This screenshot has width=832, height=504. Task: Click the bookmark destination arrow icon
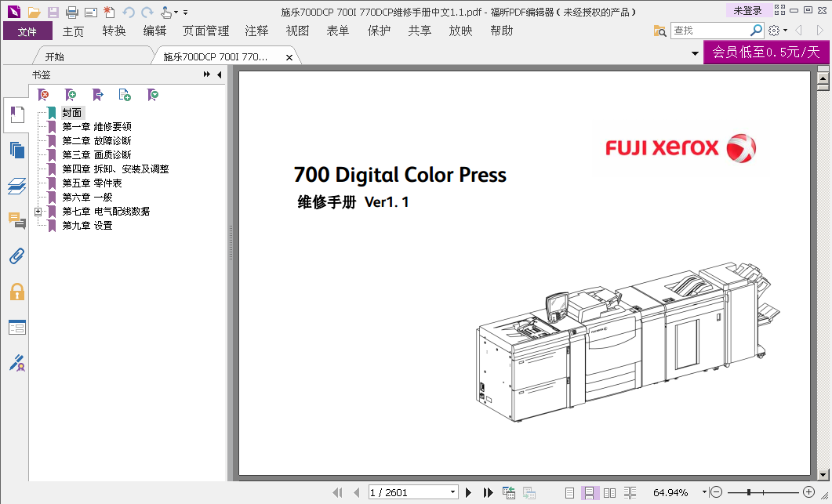click(98, 95)
